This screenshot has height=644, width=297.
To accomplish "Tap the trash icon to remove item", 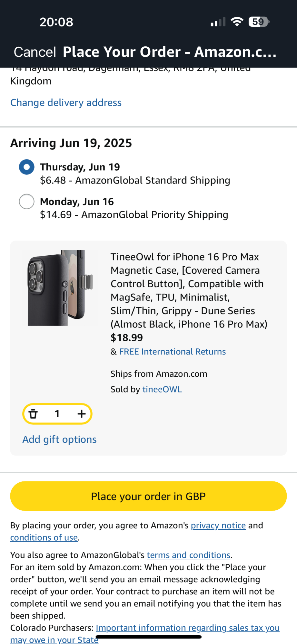I will [33, 414].
